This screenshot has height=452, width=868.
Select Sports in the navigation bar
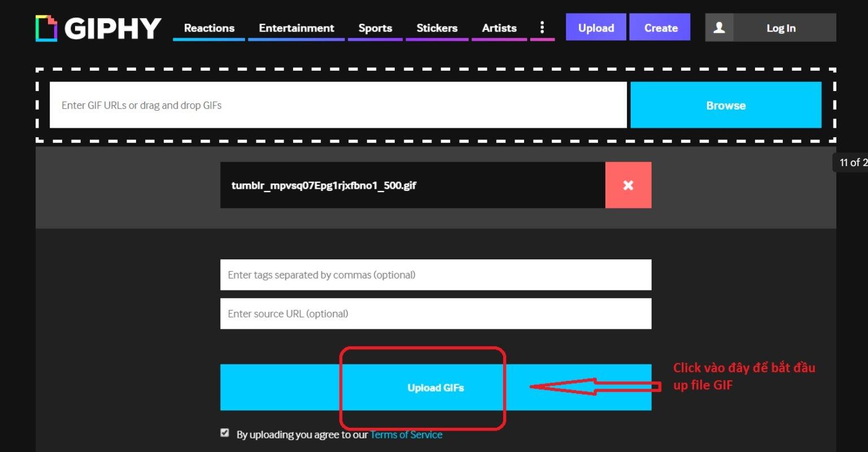[x=375, y=28]
